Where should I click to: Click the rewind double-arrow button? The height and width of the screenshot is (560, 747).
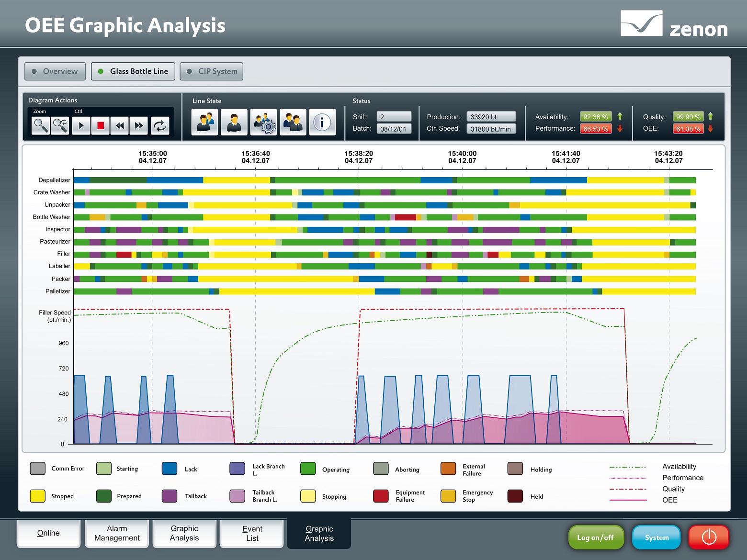click(x=120, y=125)
